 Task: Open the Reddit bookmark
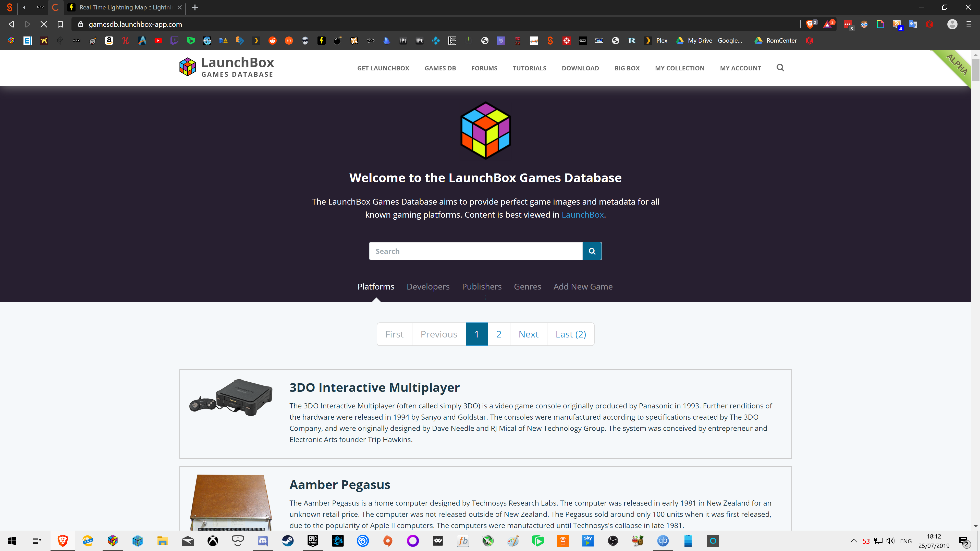(272, 40)
